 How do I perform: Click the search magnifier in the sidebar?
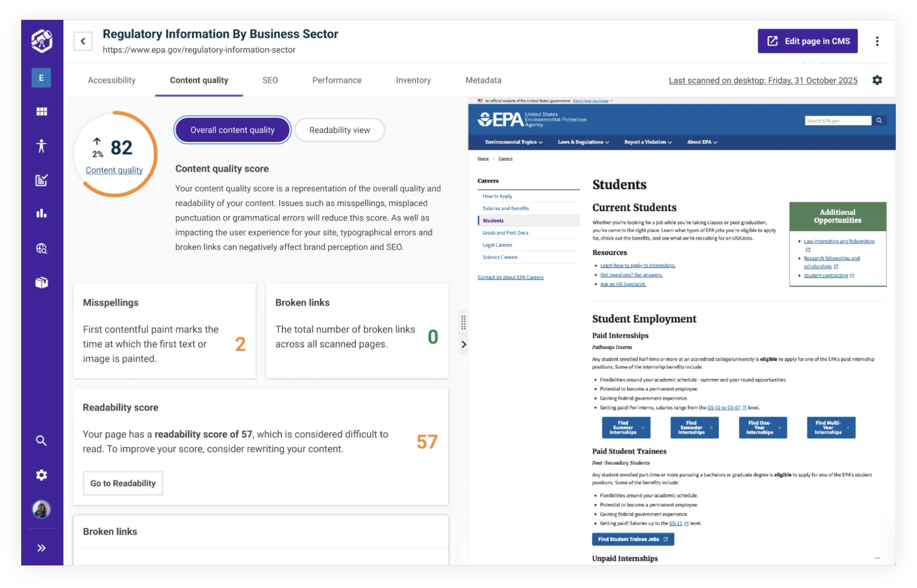pyautogui.click(x=41, y=441)
